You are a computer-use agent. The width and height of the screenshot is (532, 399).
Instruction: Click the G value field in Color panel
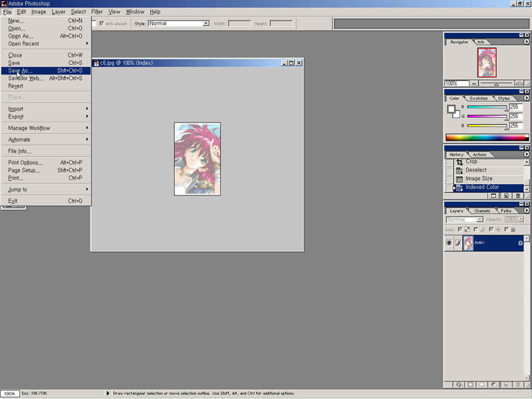coord(516,116)
